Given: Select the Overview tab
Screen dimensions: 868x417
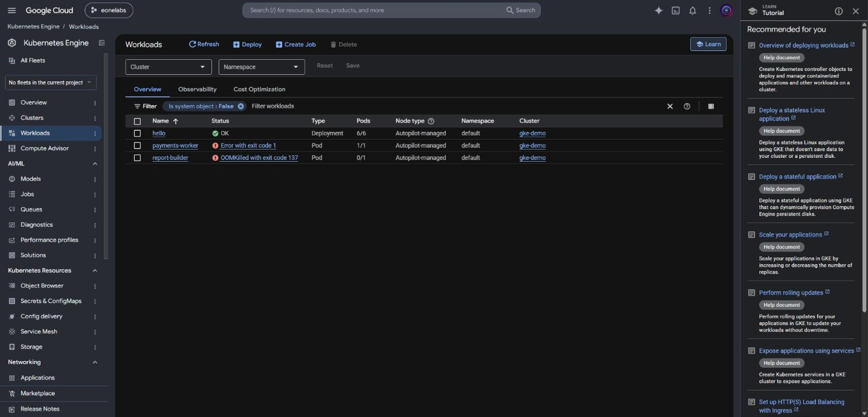Looking at the screenshot, I should (x=147, y=89).
